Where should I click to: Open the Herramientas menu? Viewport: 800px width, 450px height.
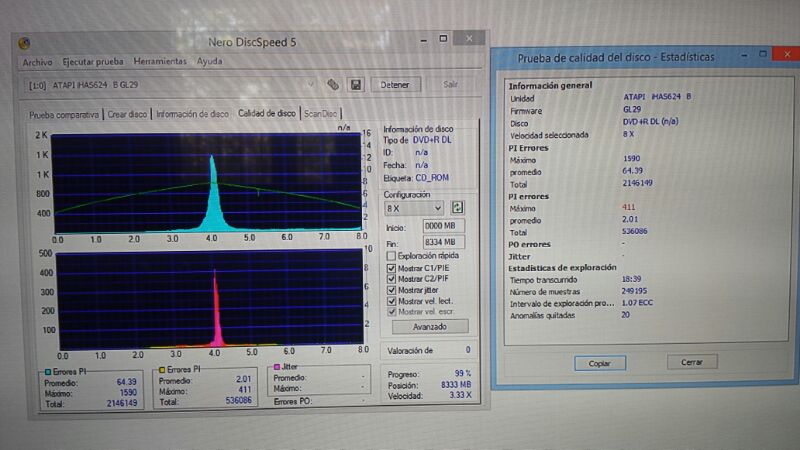[x=160, y=61]
